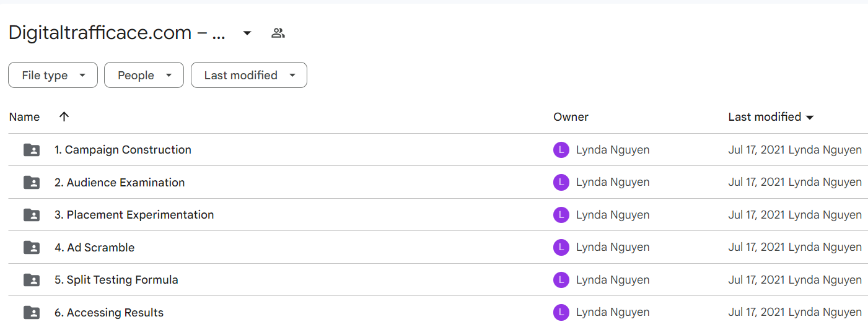Image resolution: width=868 pixels, height=327 pixels.
Task: Click shared folder icon for Audience Examination
Action: click(32, 183)
